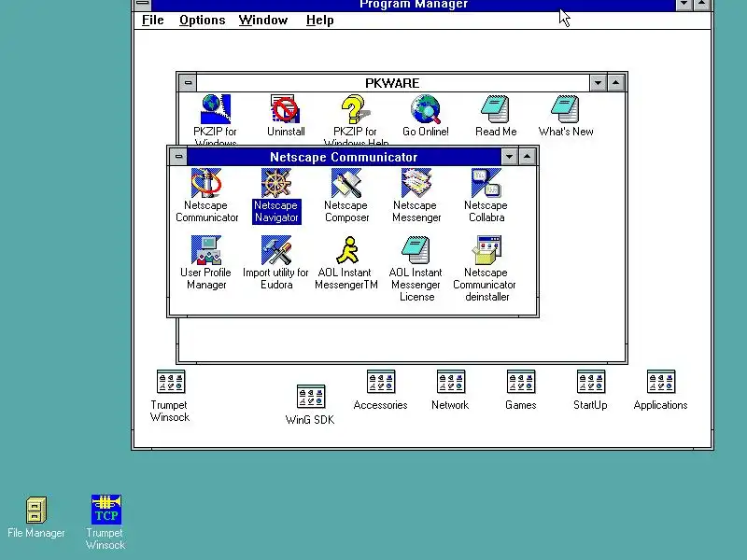This screenshot has height=560, width=747.
Task: Select the WinG SDK group icon
Action: point(311,397)
